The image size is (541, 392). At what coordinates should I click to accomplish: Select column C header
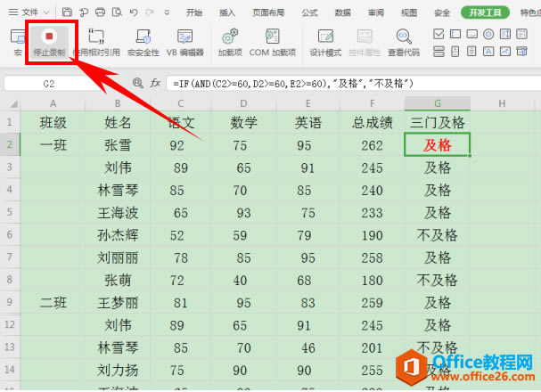click(x=180, y=103)
